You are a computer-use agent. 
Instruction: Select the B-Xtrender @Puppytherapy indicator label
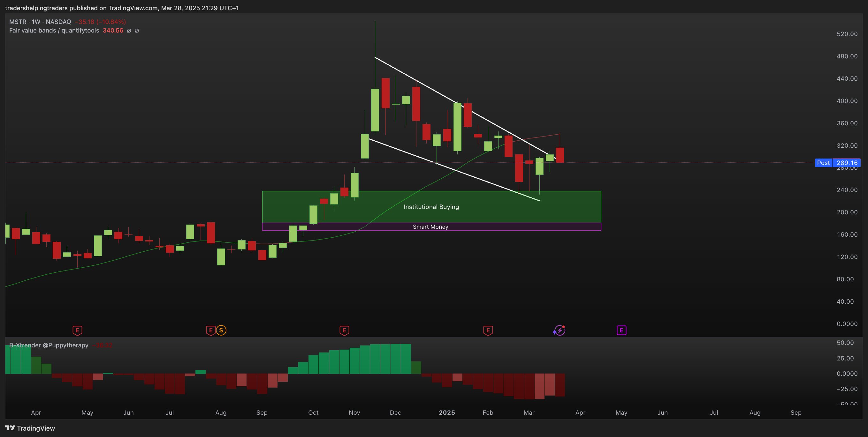49,345
